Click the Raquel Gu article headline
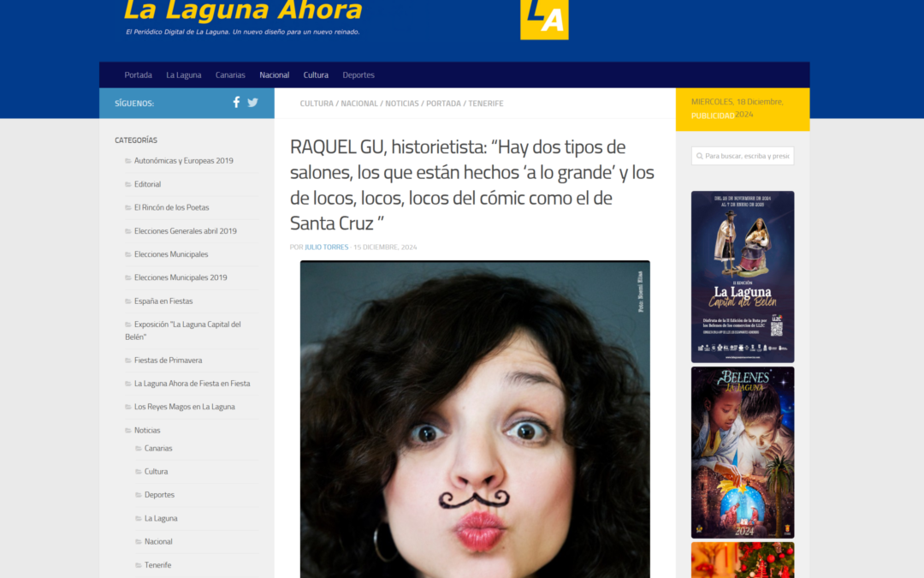The image size is (924, 578). (x=472, y=185)
